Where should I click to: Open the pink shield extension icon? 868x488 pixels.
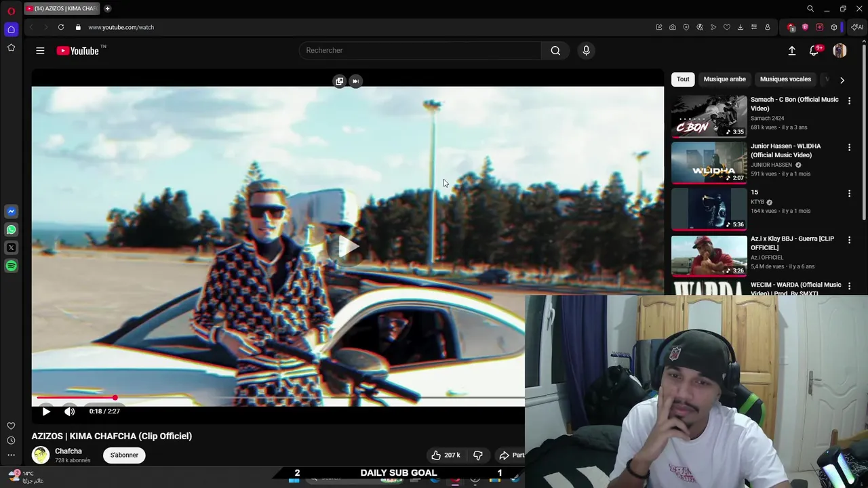tap(805, 27)
